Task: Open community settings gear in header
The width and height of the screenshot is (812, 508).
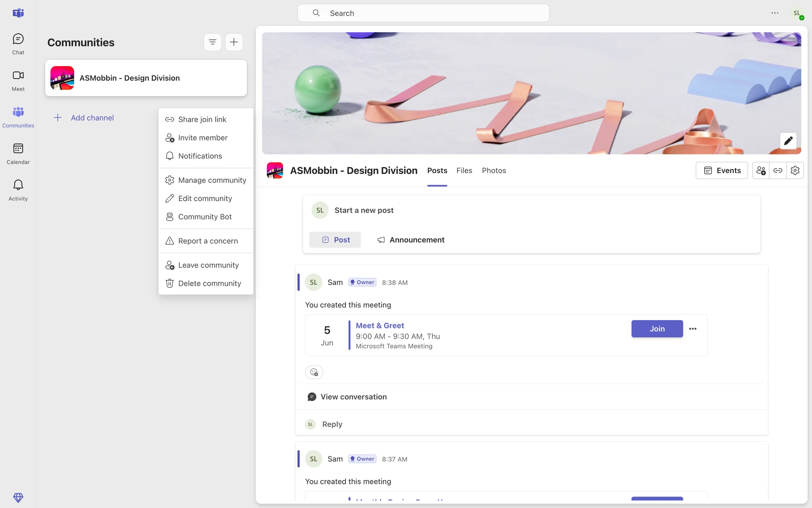Action: click(795, 171)
